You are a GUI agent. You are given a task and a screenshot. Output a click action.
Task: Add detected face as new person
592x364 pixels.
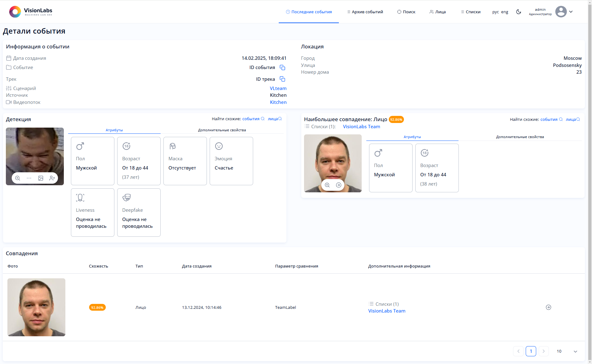coord(52,178)
